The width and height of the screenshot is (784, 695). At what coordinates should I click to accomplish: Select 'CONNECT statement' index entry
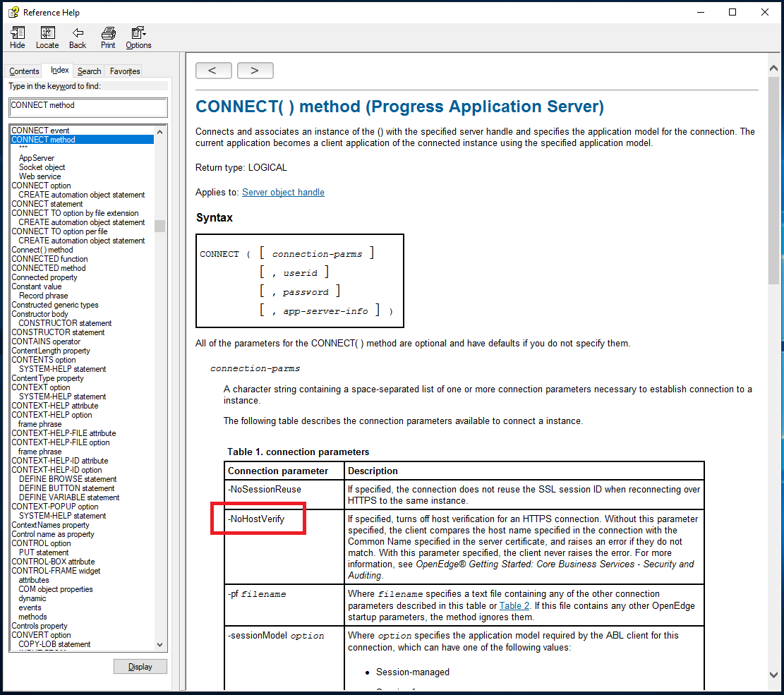coord(47,204)
